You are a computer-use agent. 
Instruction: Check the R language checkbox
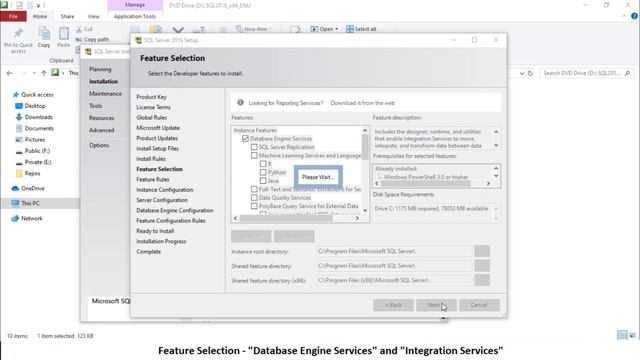click(x=263, y=164)
